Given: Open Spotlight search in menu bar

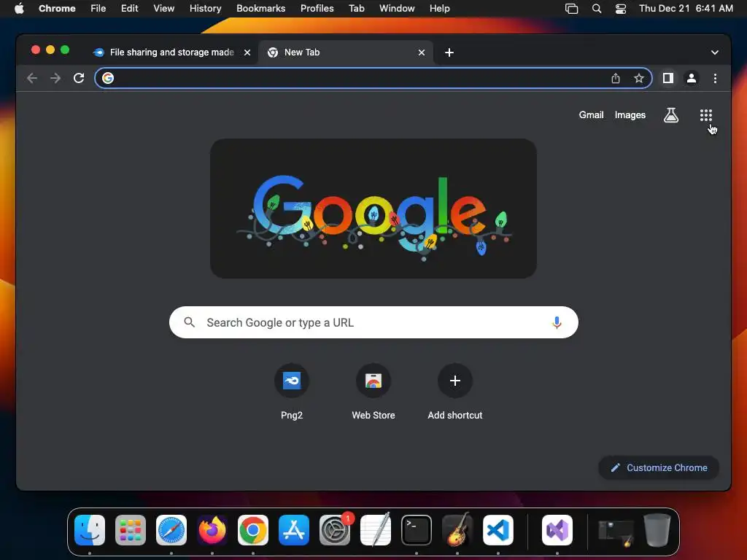Looking at the screenshot, I should tap(597, 9).
